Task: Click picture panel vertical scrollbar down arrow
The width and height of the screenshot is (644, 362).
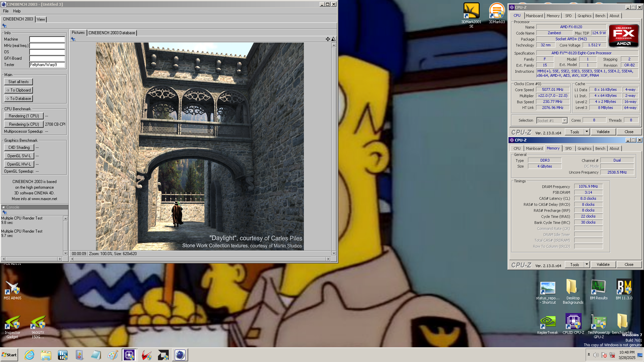Action: coord(334,253)
